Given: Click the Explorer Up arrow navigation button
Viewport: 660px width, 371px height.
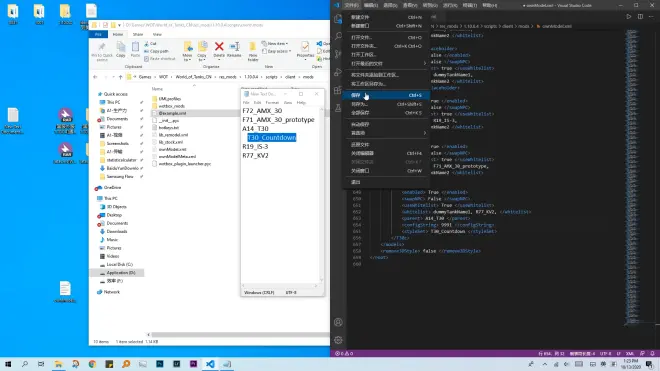Looking at the screenshot, I should pos(120,77).
